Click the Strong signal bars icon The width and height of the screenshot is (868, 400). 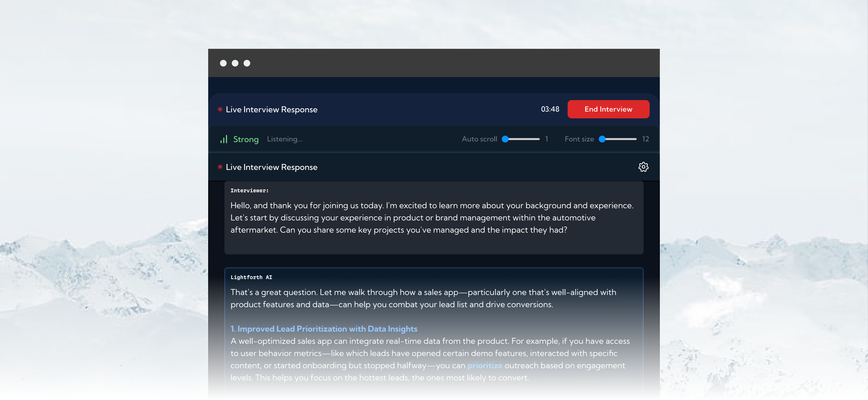click(x=224, y=139)
